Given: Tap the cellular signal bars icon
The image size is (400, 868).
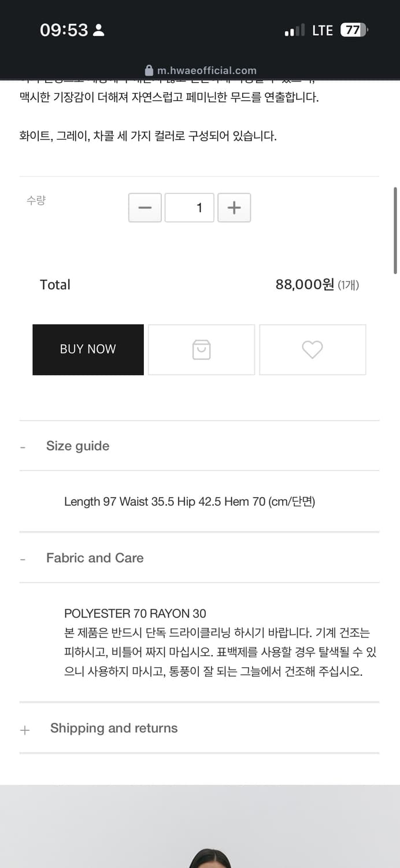Looking at the screenshot, I should pos(294,31).
